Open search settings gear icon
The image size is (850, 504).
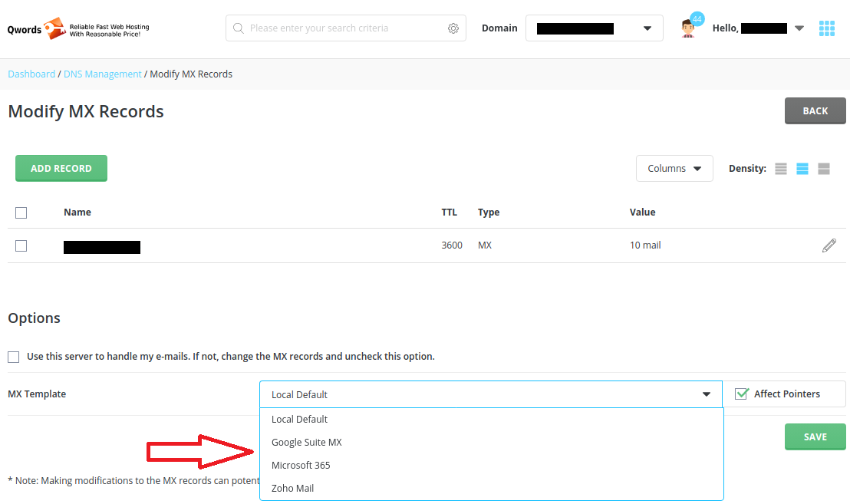coord(453,28)
